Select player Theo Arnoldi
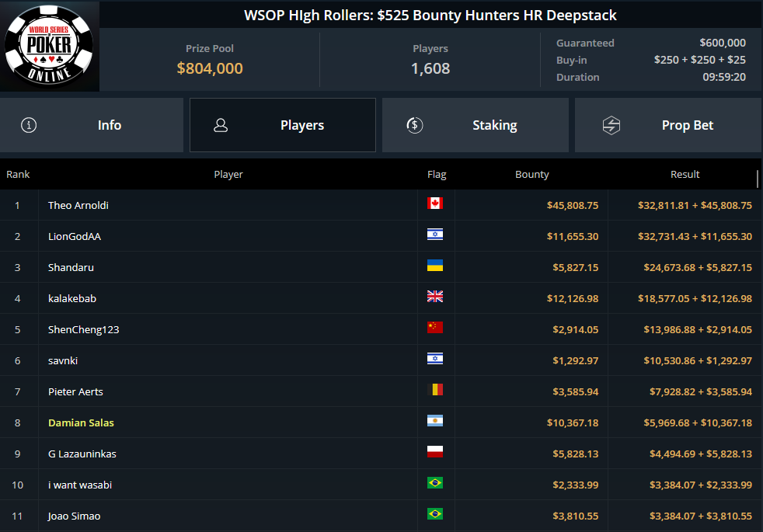The image size is (763, 532). pos(78,205)
